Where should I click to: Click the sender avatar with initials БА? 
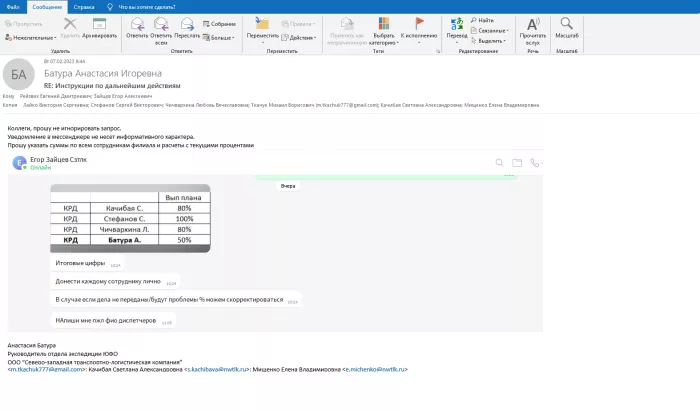click(x=18, y=74)
